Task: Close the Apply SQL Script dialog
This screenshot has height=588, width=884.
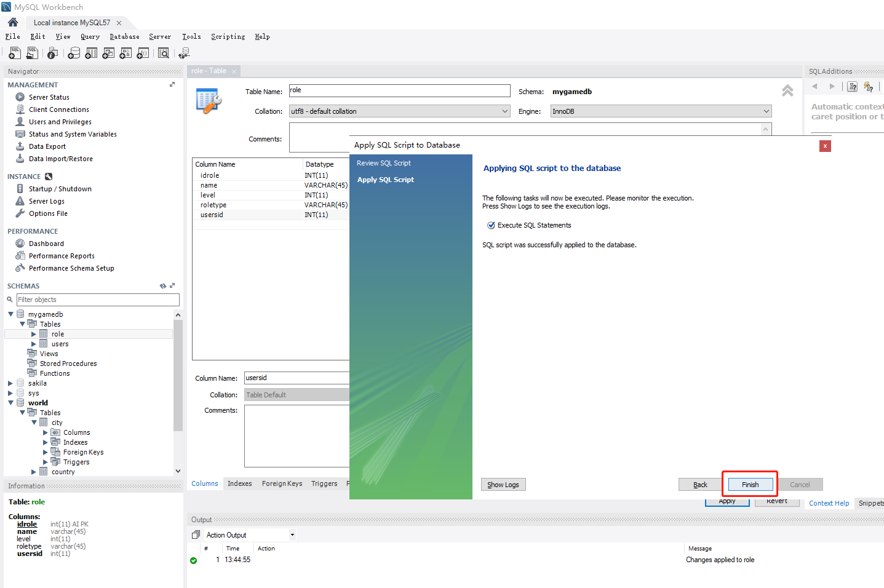Action: [x=825, y=146]
